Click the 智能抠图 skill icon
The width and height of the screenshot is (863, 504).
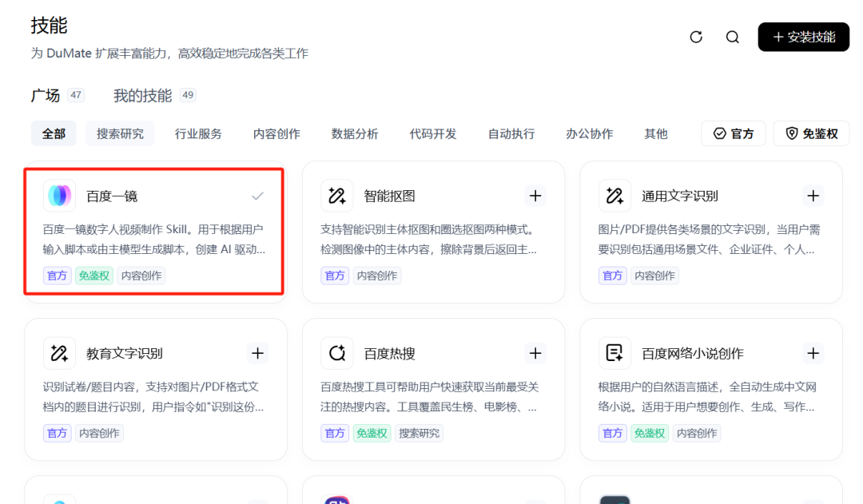coord(337,196)
